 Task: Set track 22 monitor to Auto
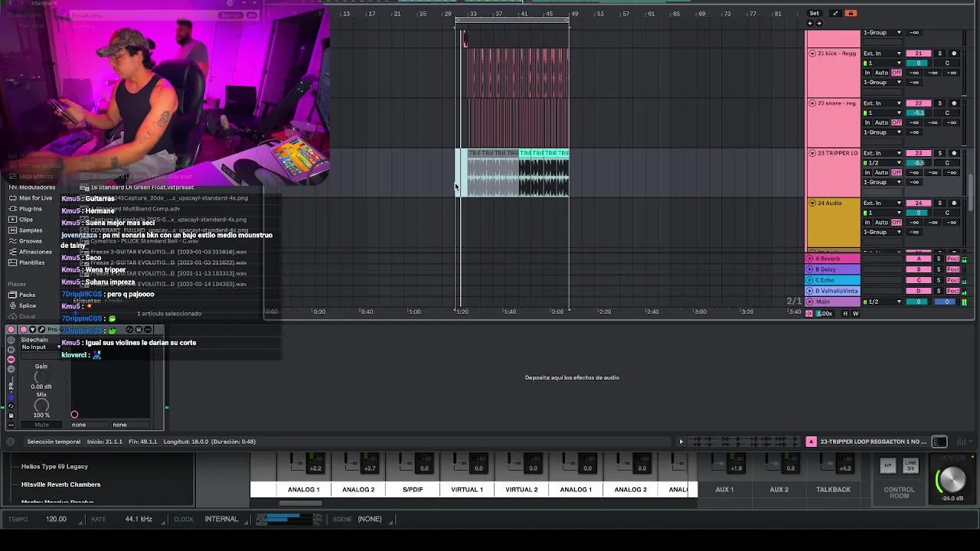(881, 122)
